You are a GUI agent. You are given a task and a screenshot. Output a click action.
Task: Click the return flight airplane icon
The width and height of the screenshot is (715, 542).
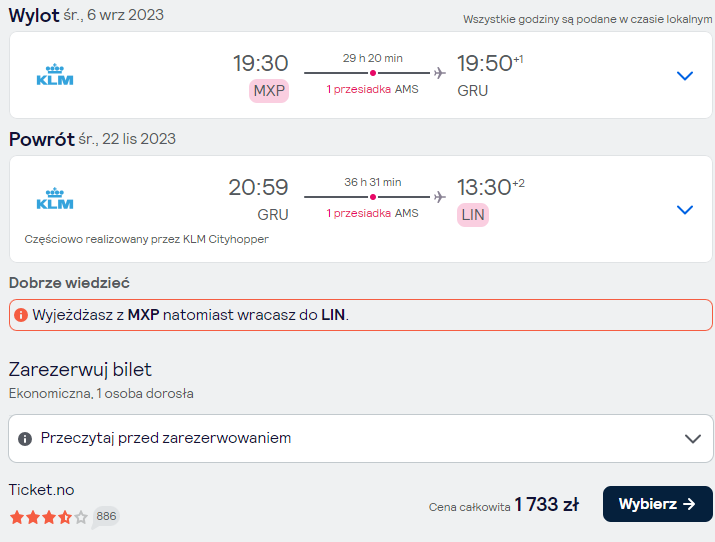[440, 197]
